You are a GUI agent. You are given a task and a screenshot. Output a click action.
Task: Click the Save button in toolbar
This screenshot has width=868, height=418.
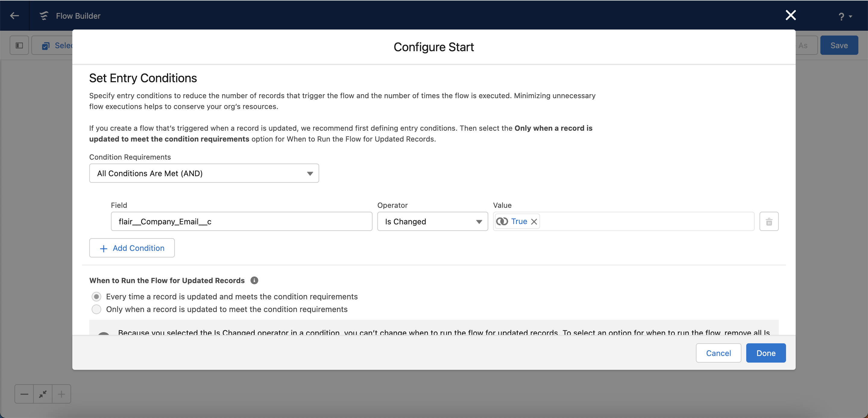click(x=839, y=45)
